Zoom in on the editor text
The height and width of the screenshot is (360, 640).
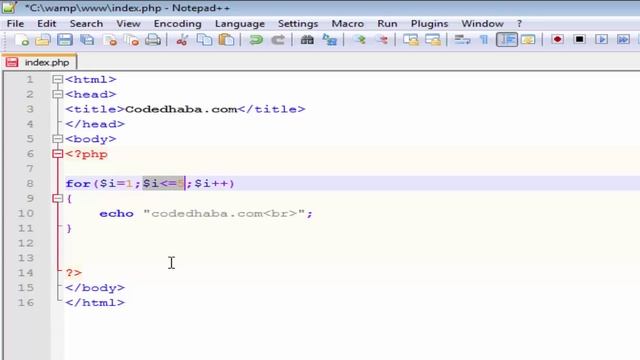(x=360, y=40)
